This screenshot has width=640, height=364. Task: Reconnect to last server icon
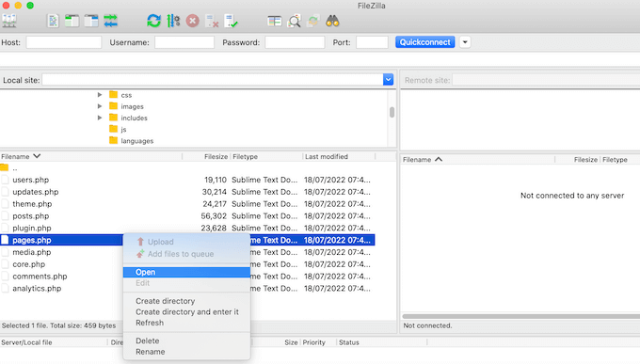pos(231,21)
